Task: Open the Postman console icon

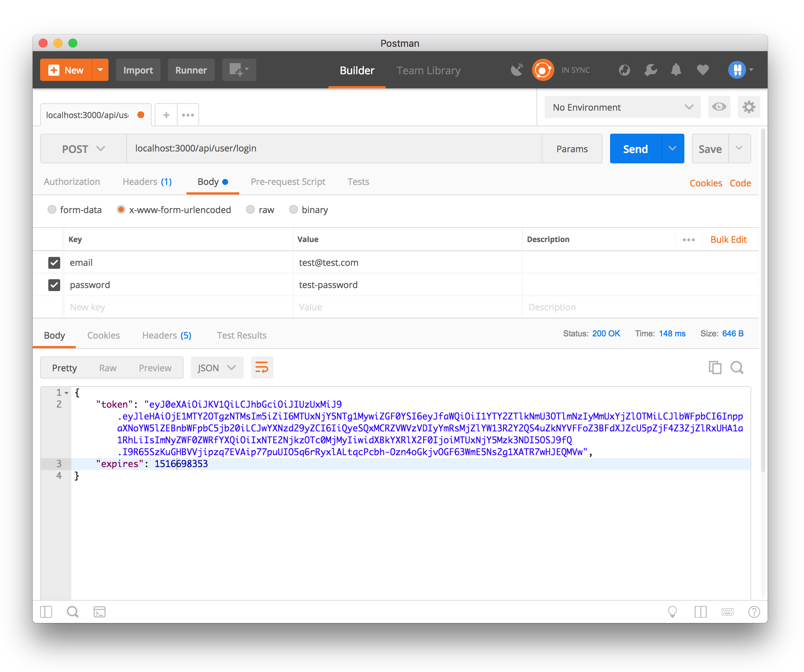Action: pos(100,612)
